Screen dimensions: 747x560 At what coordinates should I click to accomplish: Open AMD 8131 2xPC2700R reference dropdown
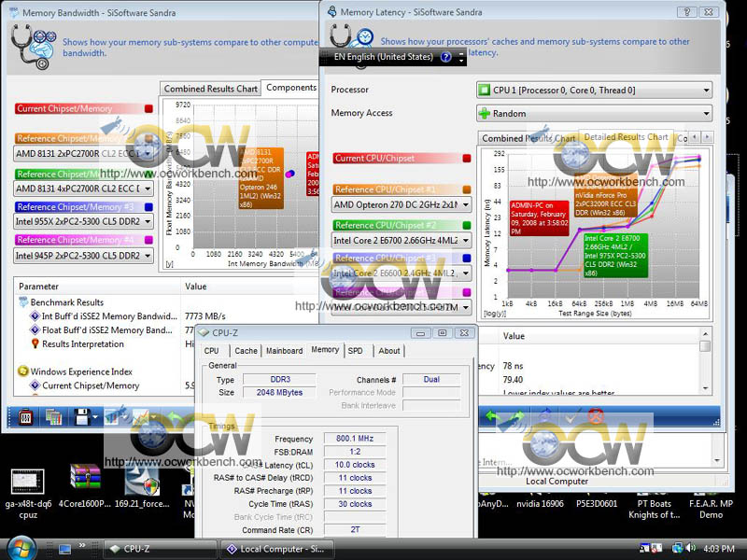tap(83, 153)
